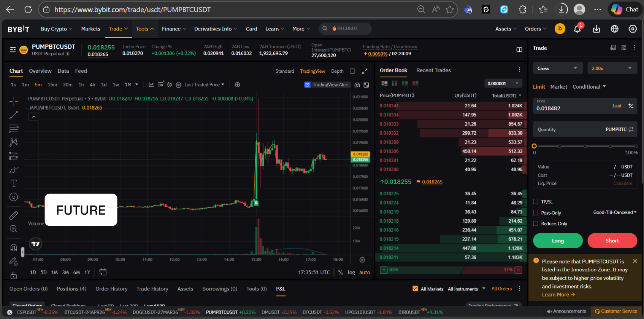This screenshot has width=644, height=319.
Task: Open the 2.00x leverage dropdown
Action: [x=612, y=68]
